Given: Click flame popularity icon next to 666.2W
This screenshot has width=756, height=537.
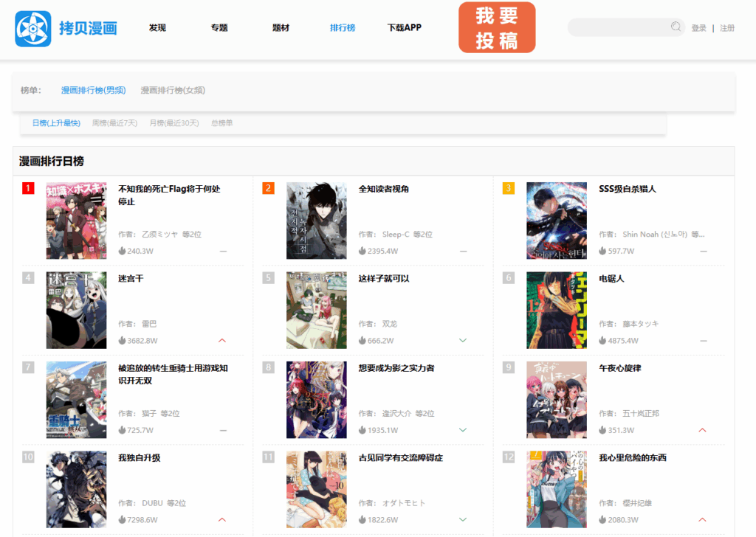Looking at the screenshot, I should coord(362,341).
